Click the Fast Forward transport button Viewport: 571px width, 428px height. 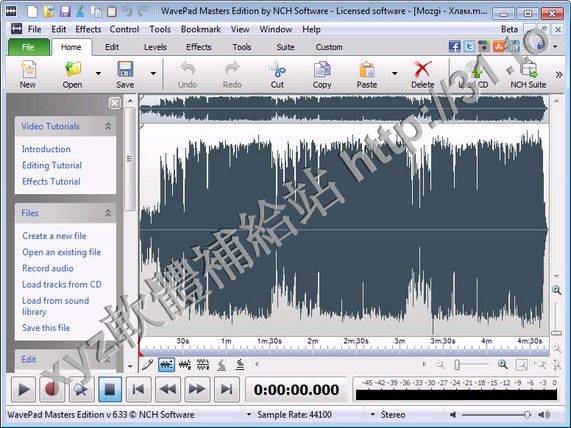pyautogui.click(x=197, y=389)
